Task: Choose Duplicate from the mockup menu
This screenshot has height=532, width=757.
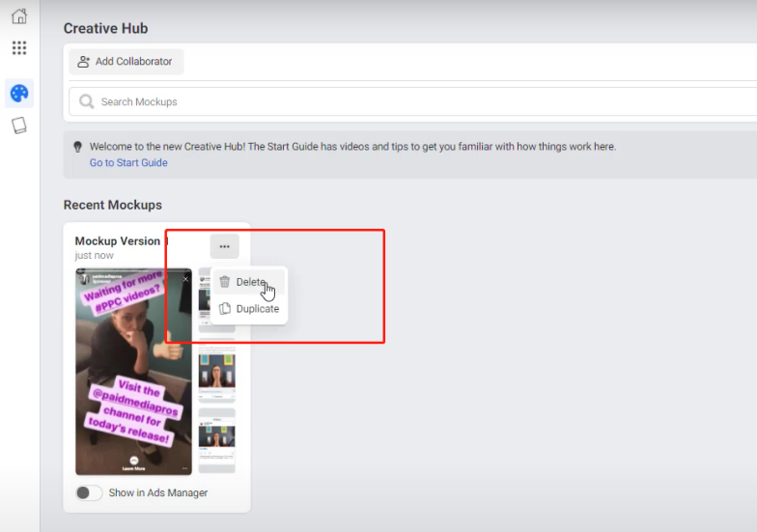Action: [257, 309]
